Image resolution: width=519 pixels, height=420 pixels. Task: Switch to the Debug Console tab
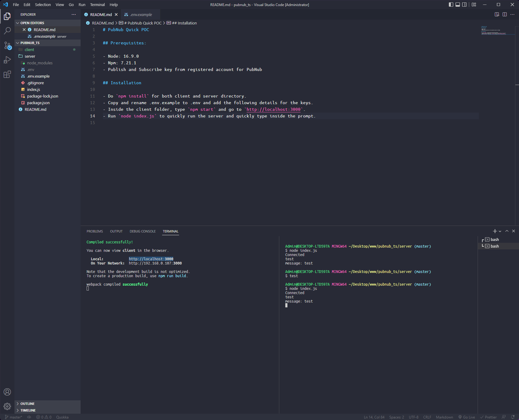tap(143, 231)
